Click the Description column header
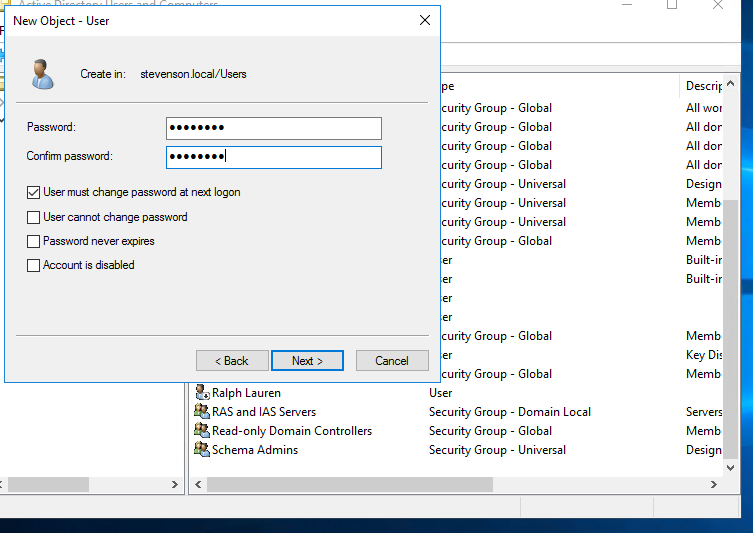The height and width of the screenshot is (533, 753). [x=703, y=86]
